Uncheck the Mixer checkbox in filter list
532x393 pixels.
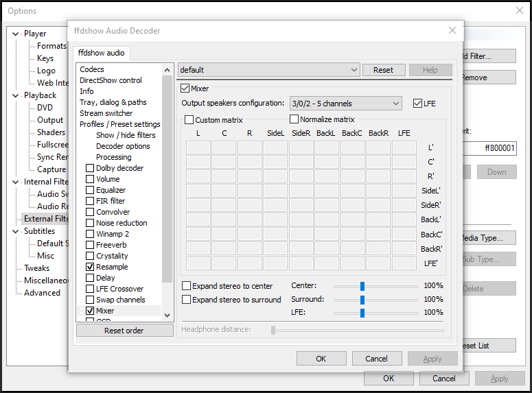[x=90, y=311]
